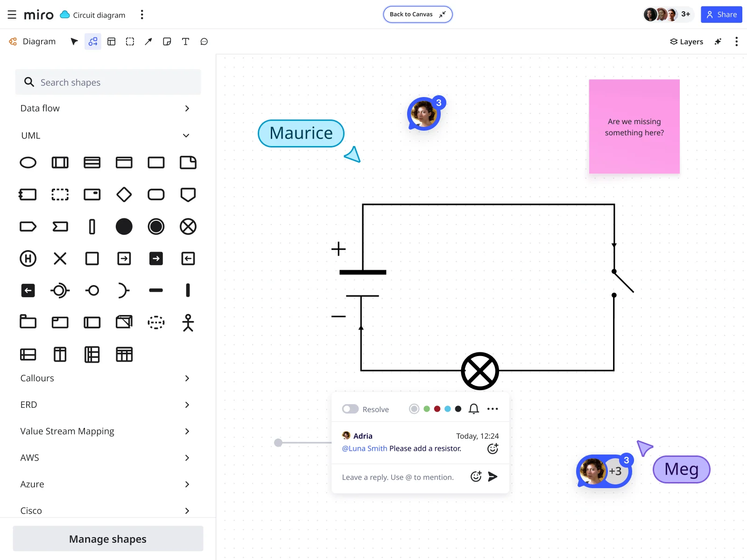The width and height of the screenshot is (747, 560).
Task: Select the lamp symbol on the circuit
Action: coord(480,371)
